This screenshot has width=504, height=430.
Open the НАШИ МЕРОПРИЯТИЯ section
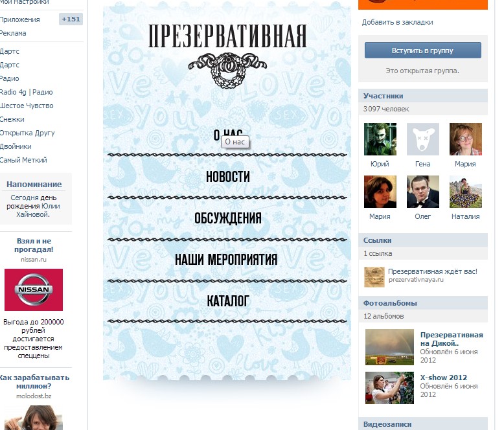coord(226,260)
